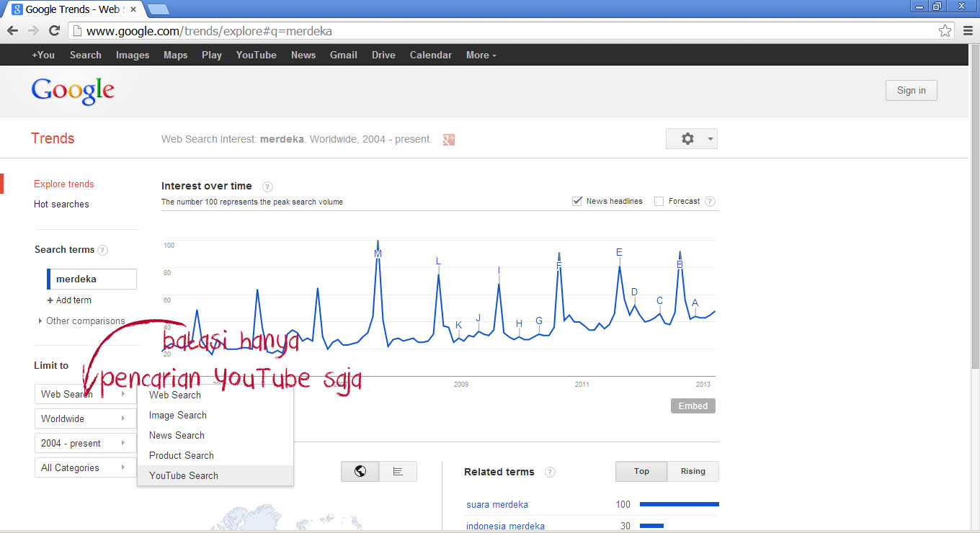Open the indonesia merdeka related term
The height and width of the screenshot is (533, 980).
(x=505, y=526)
